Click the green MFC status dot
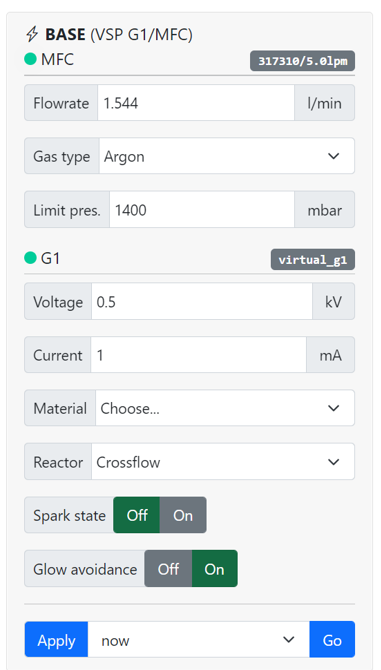 [x=30, y=59]
